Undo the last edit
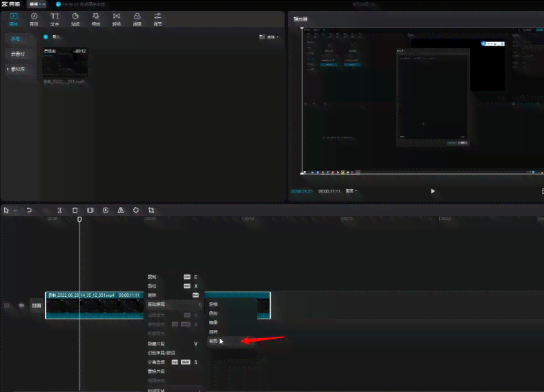Screen dimensions: 544x392 [x=29, y=210]
